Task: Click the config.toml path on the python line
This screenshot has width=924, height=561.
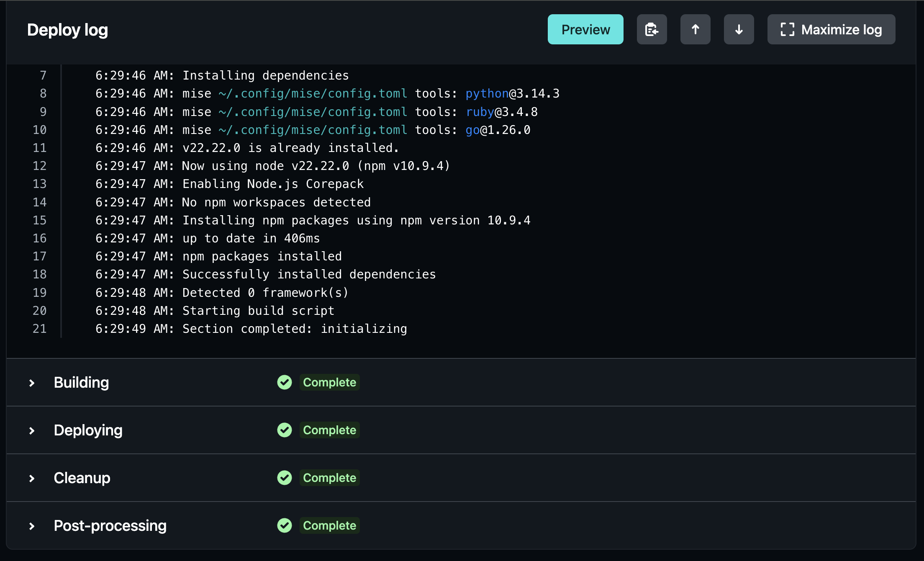Action: click(x=313, y=93)
